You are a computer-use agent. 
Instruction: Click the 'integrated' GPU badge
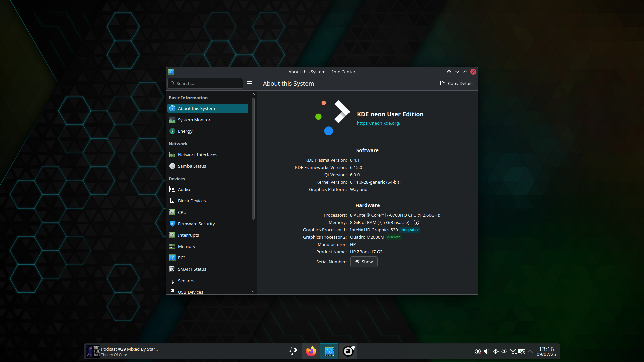click(x=410, y=230)
